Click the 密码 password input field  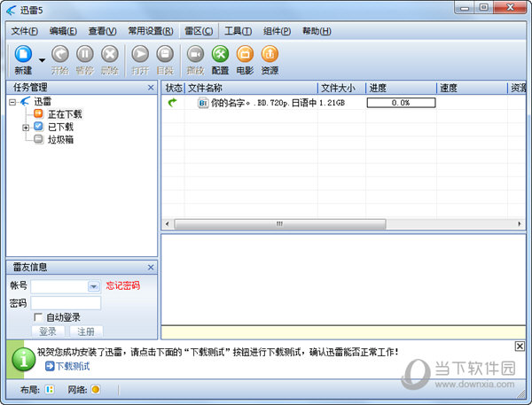(x=66, y=303)
